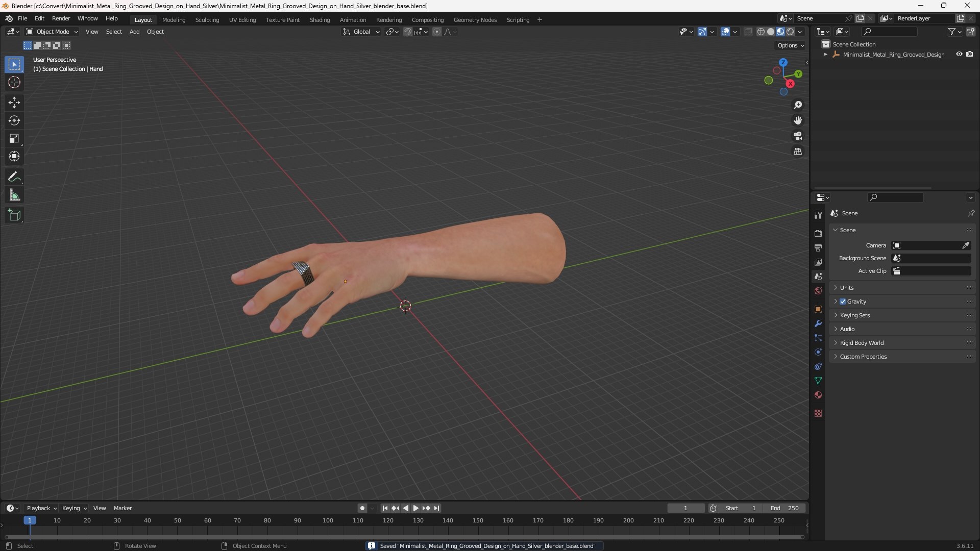Image resolution: width=980 pixels, height=551 pixels.
Task: Open the Object Constraints properties tab
Action: coord(818,366)
